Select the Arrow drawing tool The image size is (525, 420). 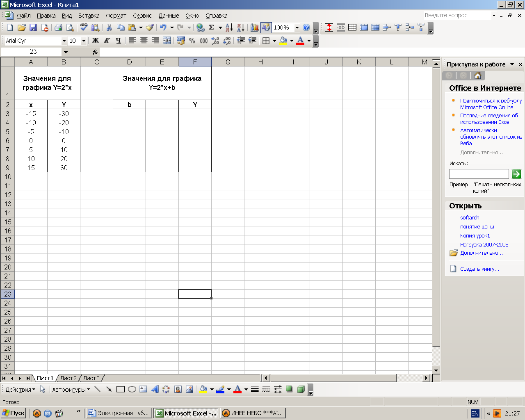click(x=109, y=389)
